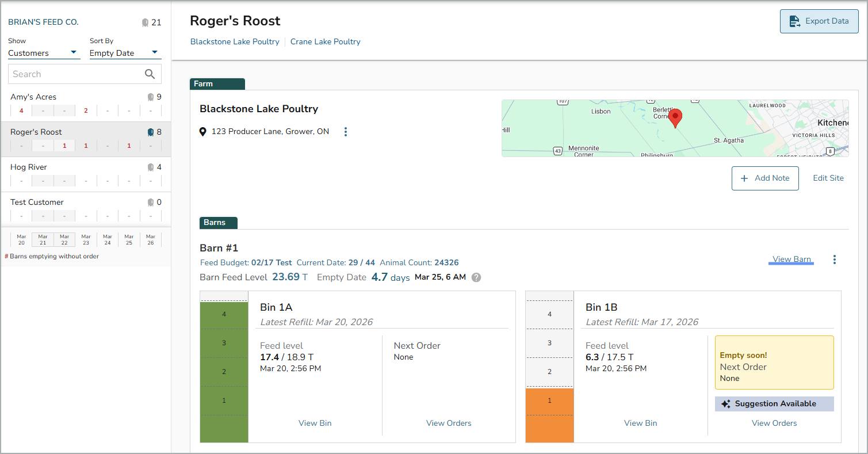The image size is (868, 454).
Task: Click Suggestion Available for Bin 1B
Action: [774, 404]
